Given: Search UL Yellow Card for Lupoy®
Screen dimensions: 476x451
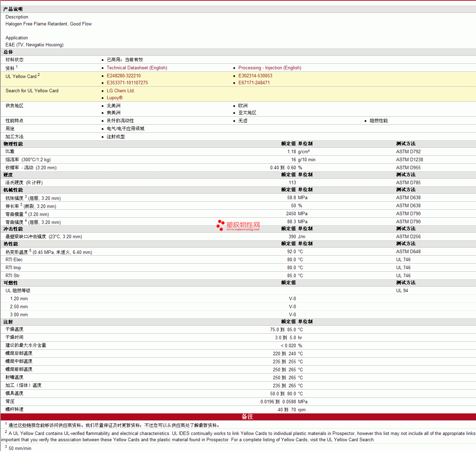Looking at the screenshot, I should point(115,98).
